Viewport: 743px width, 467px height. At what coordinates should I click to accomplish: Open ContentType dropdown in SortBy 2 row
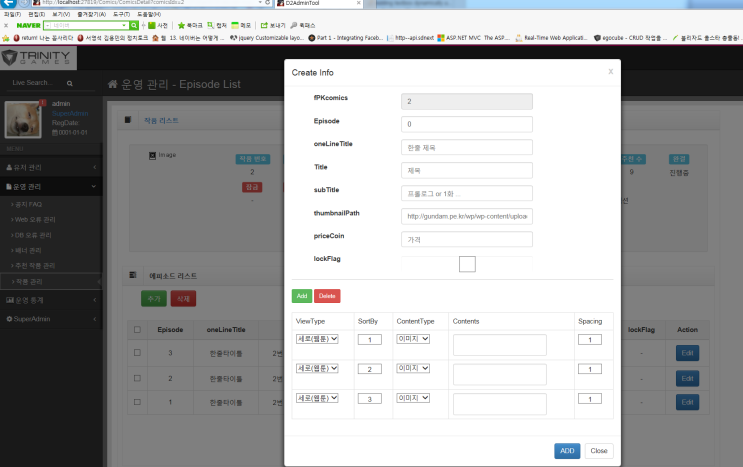coord(413,368)
